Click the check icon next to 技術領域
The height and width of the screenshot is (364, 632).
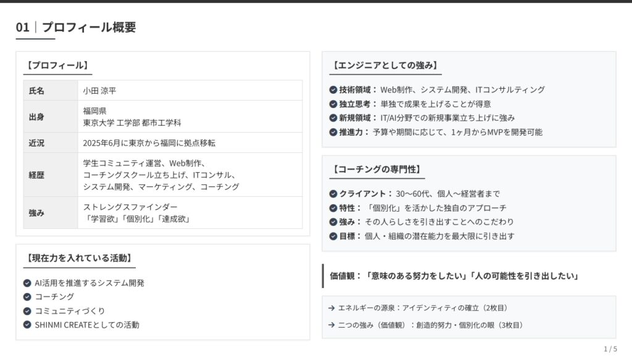333,89
